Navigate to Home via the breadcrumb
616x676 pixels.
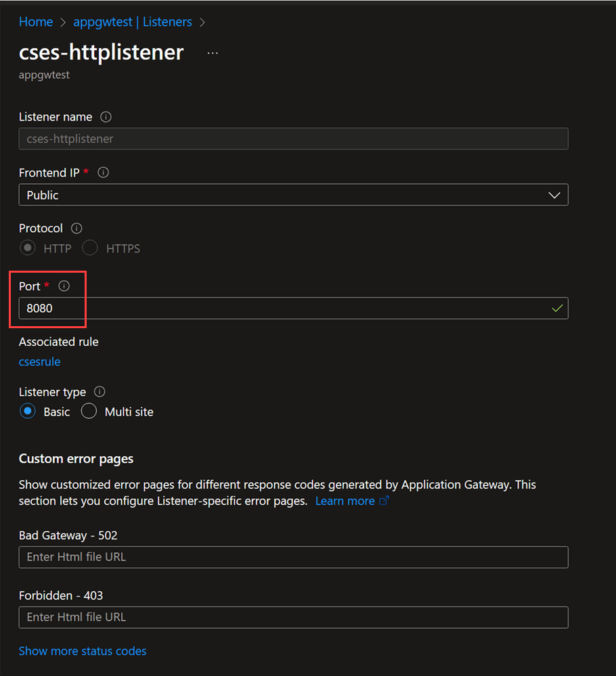click(35, 22)
